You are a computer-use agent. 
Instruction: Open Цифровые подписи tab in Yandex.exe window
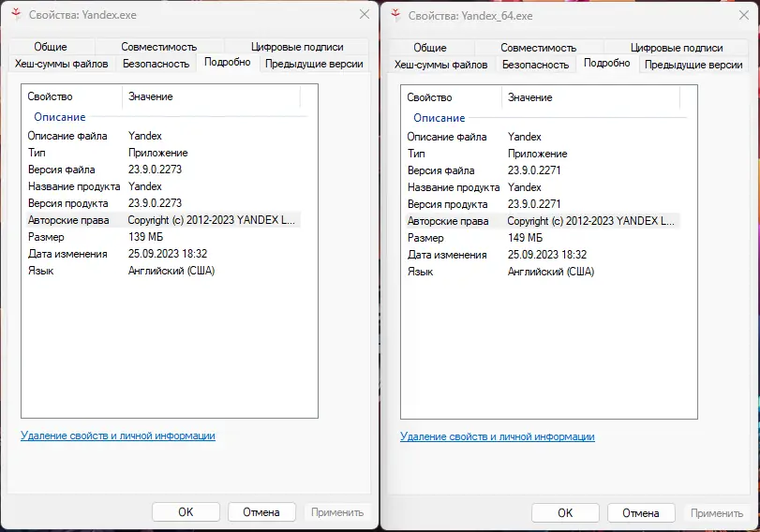point(298,47)
